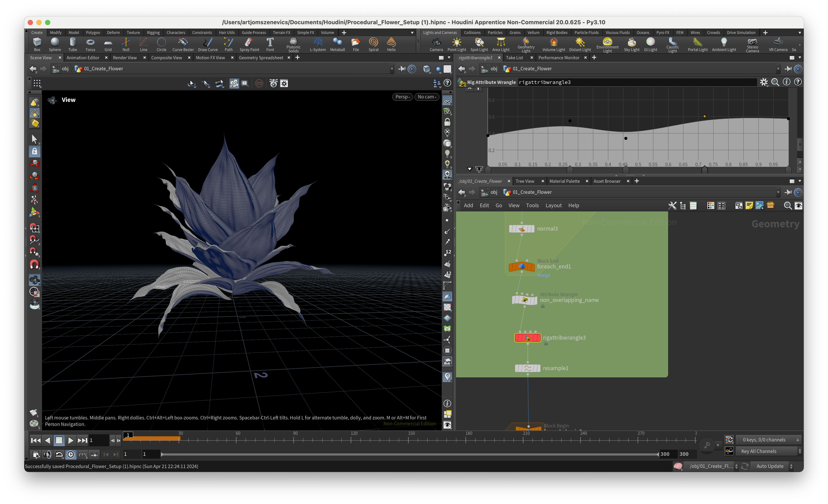Click the L-System shelf tool
This screenshot has height=504, width=828.
point(318,44)
